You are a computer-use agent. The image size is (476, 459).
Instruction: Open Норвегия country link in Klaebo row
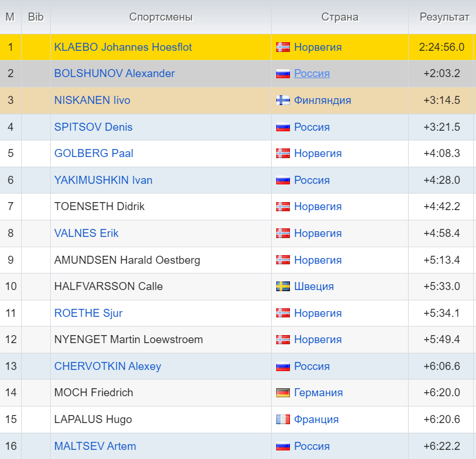pos(318,47)
